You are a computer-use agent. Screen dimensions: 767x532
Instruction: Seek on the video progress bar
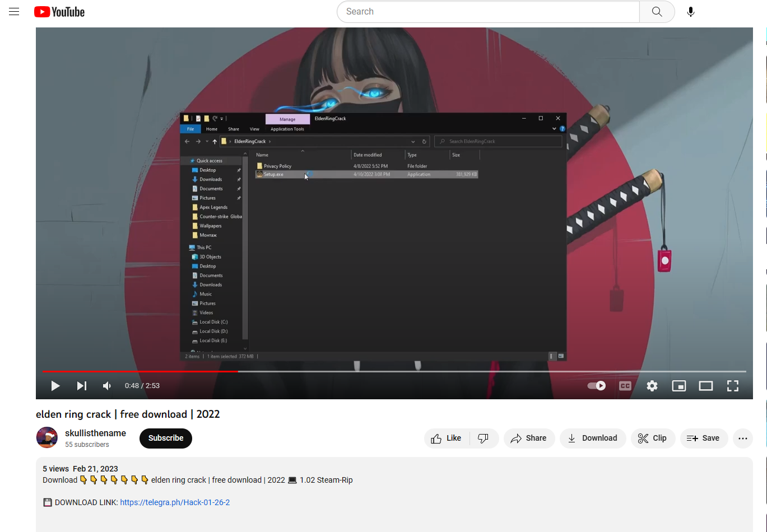(394, 371)
